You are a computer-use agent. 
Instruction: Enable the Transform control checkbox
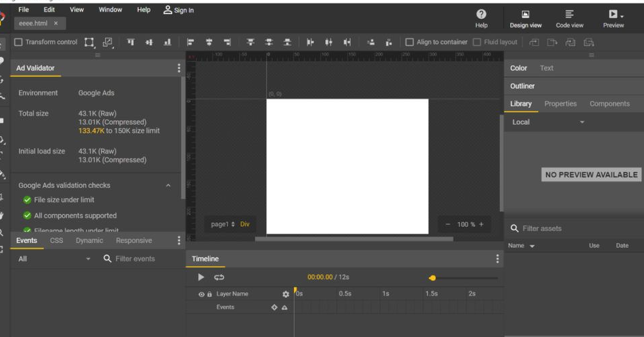pyautogui.click(x=18, y=43)
